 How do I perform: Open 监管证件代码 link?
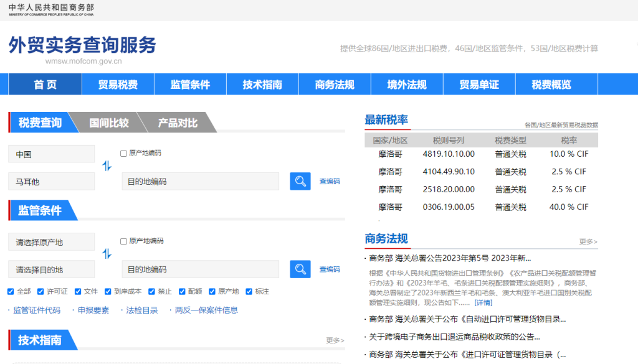[37, 310]
